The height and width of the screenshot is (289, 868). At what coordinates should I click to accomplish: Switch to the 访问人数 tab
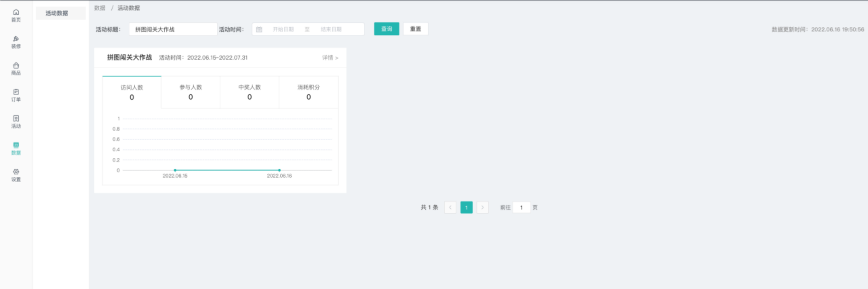132,92
